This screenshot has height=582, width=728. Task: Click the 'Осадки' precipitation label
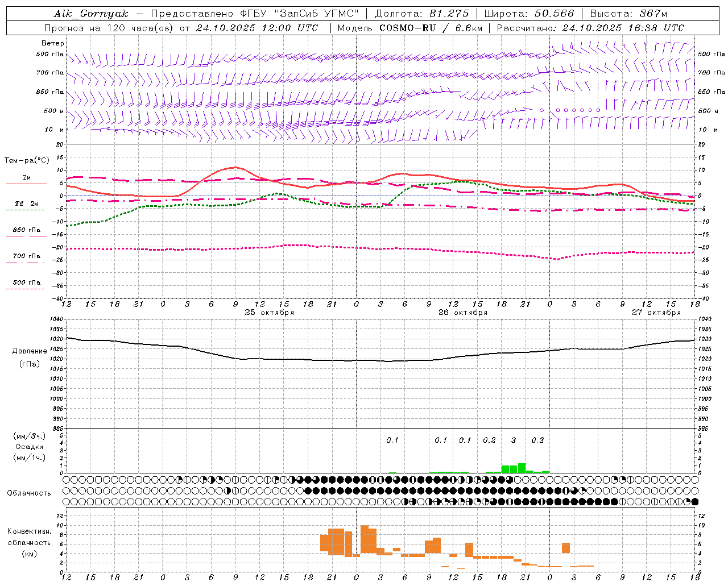[x=30, y=447]
